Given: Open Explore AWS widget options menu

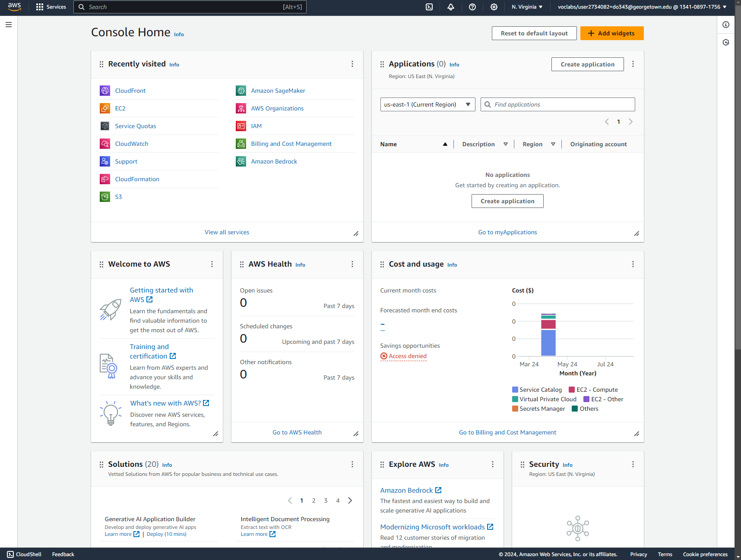Looking at the screenshot, I should pyautogui.click(x=493, y=464).
